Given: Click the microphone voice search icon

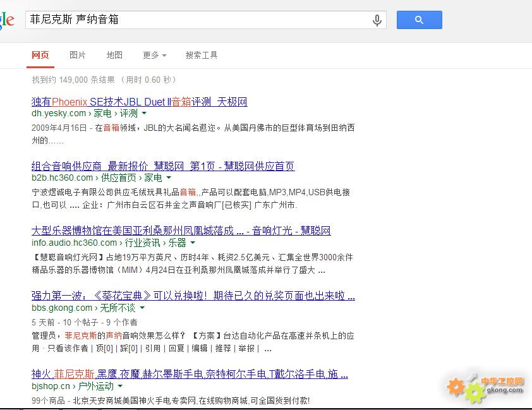Looking at the screenshot, I should click(377, 20).
